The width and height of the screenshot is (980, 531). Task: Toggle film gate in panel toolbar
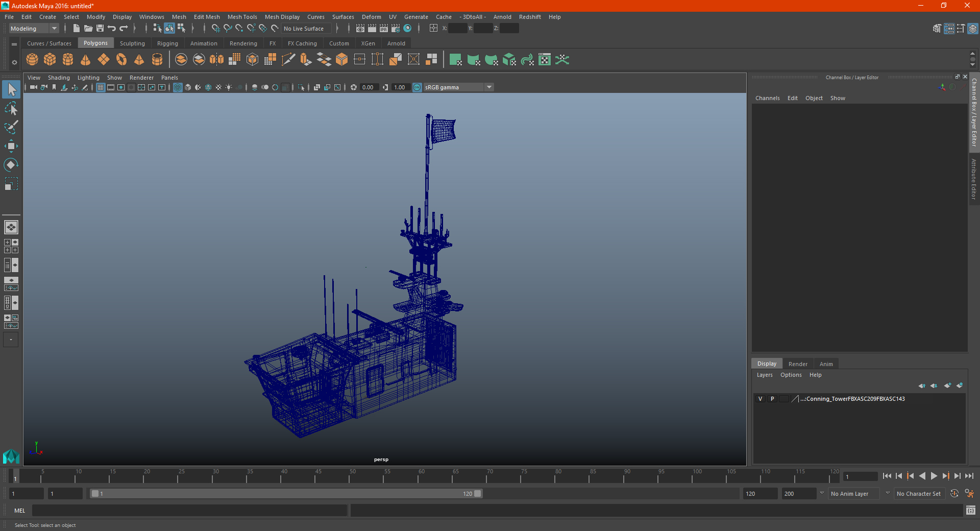click(x=111, y=87)
